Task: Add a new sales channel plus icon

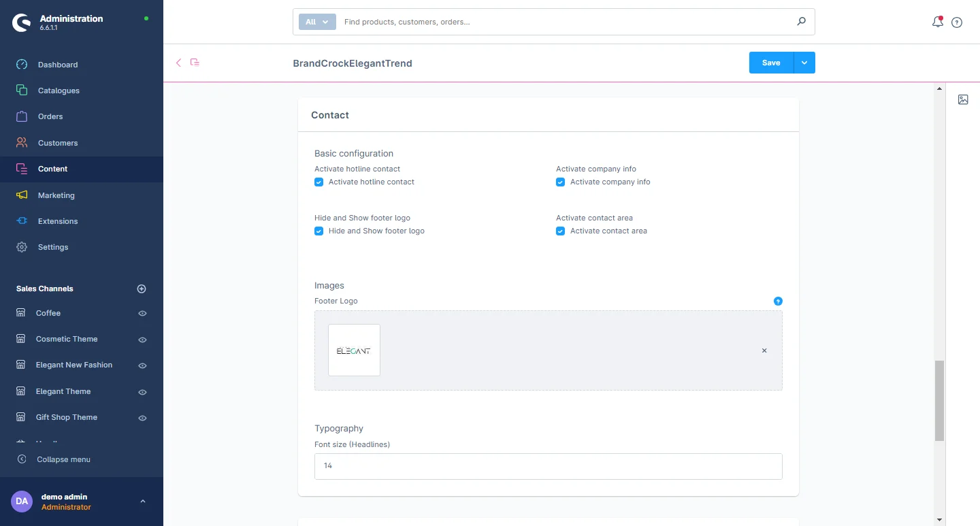Action: coord(142,289)
